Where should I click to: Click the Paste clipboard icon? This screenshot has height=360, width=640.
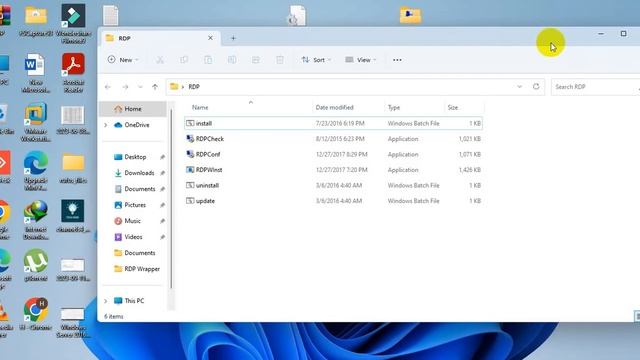pos(208,60)
